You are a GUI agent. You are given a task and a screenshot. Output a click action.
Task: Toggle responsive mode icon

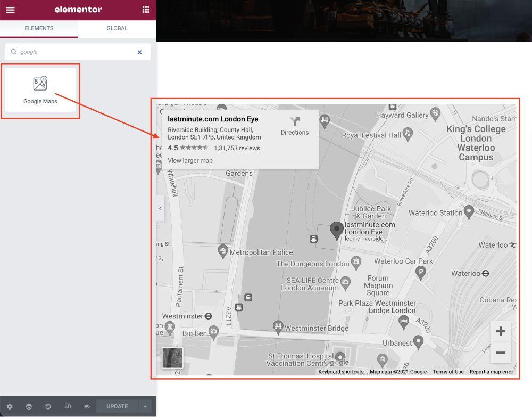pyautogui.click(x=68, y=406)
